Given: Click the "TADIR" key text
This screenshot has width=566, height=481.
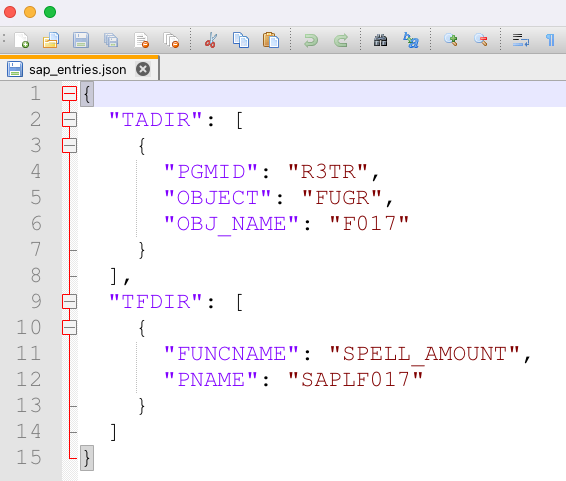Looking at the screenshot, I should pyautogui.click(x=155, y=119).
